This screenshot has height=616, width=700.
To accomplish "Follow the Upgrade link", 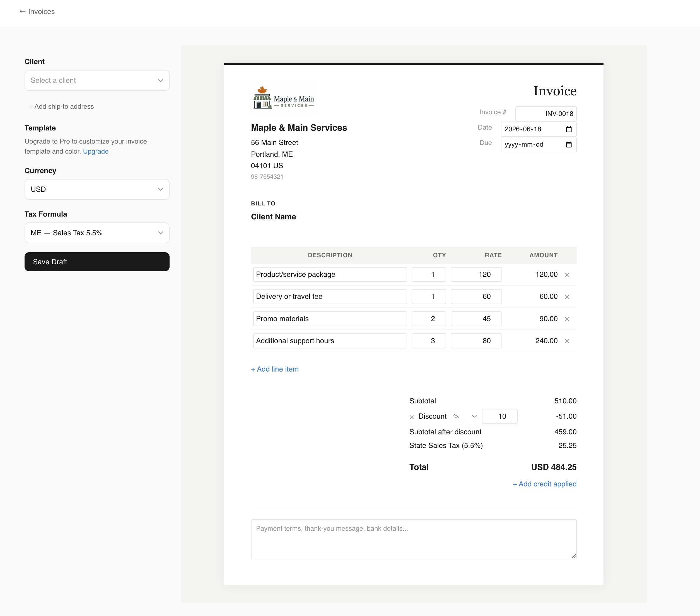I will click(x=96, y=151).
